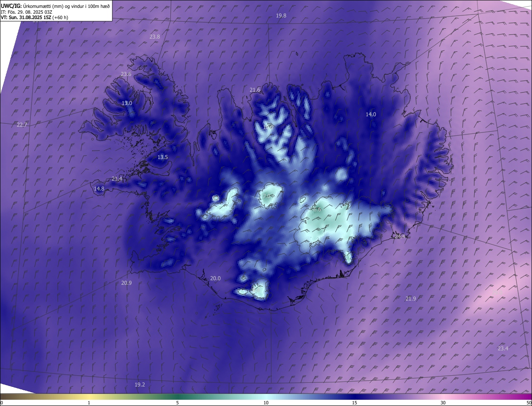Click the legend scale label 50
Viewport: 532px width, 406px height.
[x=529, y=403]
